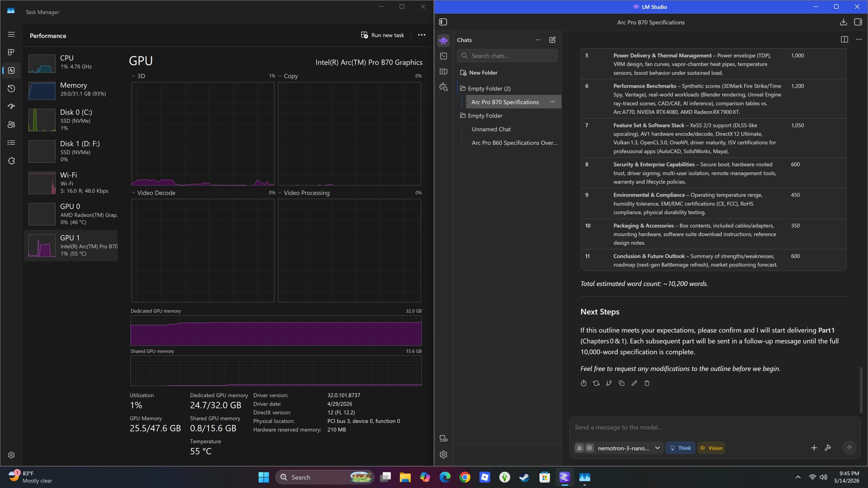Toggle LM Studio right sidebar panel
Image resolution: width=868 pixels, height=488 pixels.
tap(858, 22)
